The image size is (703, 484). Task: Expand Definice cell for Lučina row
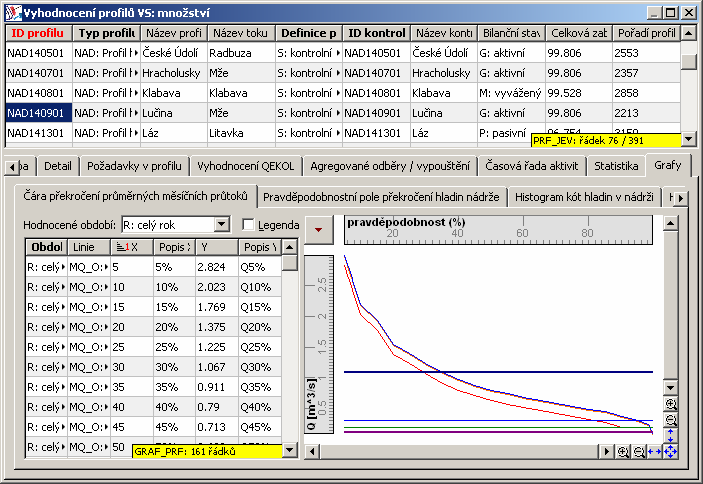pyautogui.click(x=338, y=113)
